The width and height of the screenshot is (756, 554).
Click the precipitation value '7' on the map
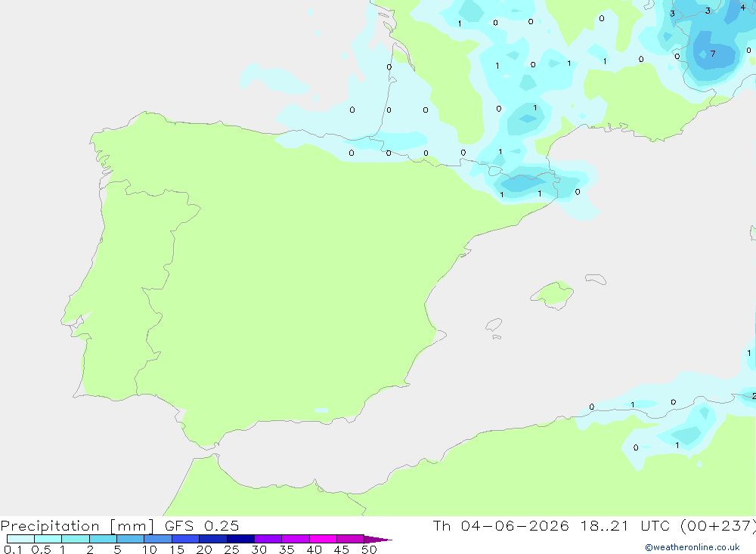(x=713, y=54)
